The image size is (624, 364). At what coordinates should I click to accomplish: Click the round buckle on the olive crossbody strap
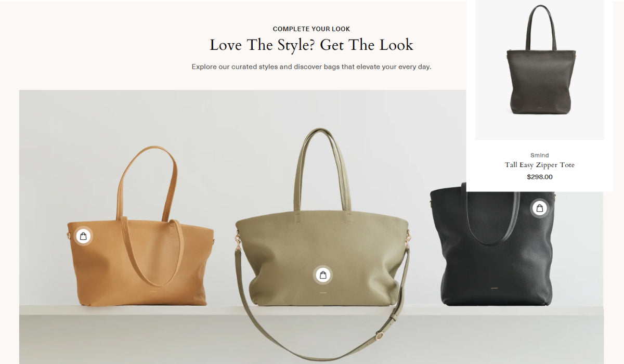(380, 335)
